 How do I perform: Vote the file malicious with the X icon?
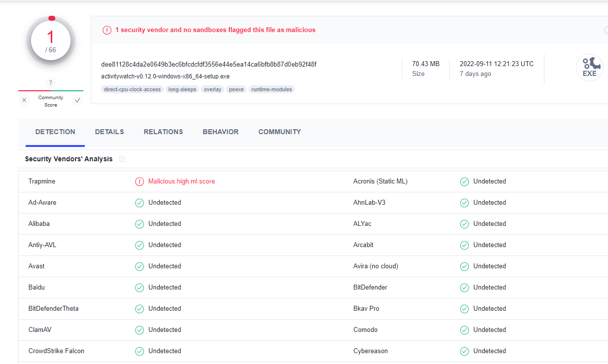[x=24, y=100]
